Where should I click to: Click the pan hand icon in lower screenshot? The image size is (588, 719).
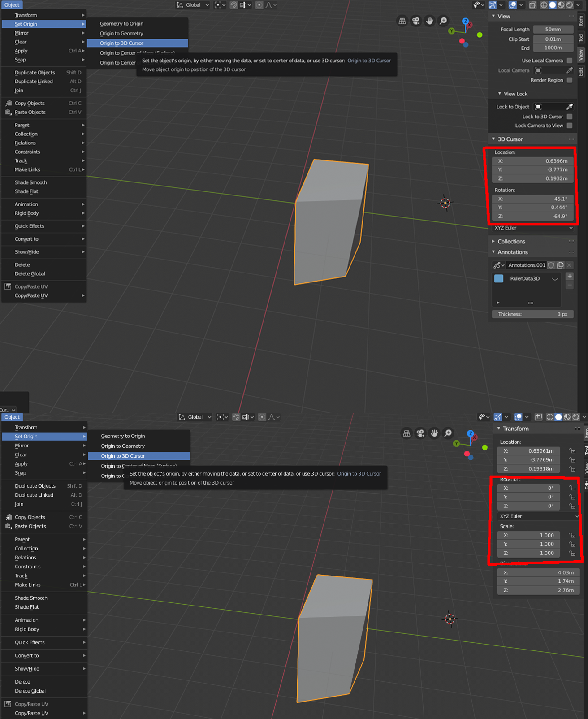tap(434, 433)
